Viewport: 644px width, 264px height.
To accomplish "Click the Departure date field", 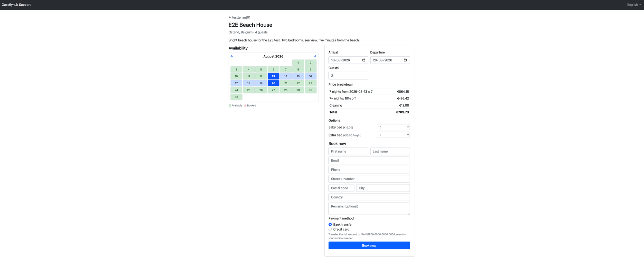I will [x=390, y=60].
